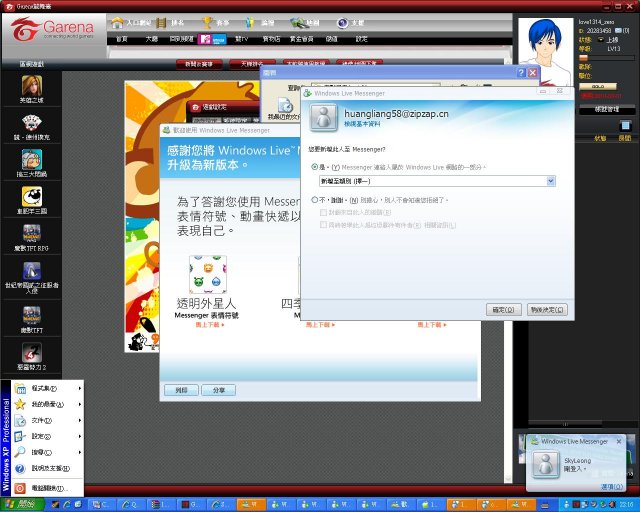Image resolution: width=640 pixels, height=512 pixels.
Task: Open 程式集(P) in the Start menu
Action: click(47, 388)
